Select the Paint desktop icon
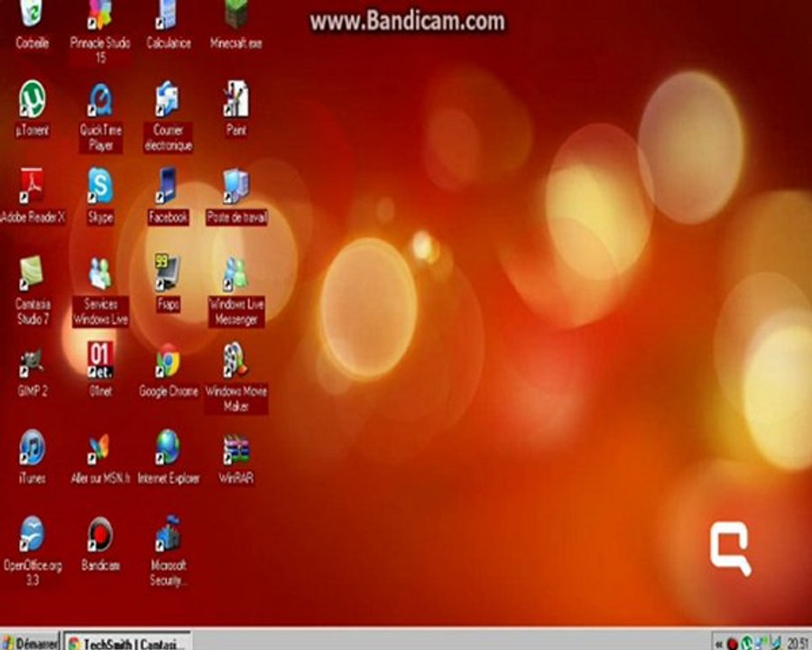The height and width of the screenshot is (650, 812). pyautogui.click(x=236, y=99)
